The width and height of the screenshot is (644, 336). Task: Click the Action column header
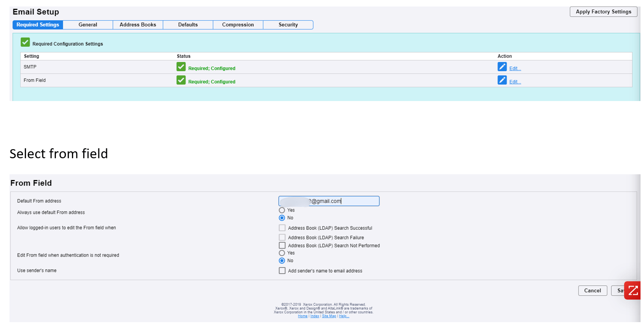point(505,56)
